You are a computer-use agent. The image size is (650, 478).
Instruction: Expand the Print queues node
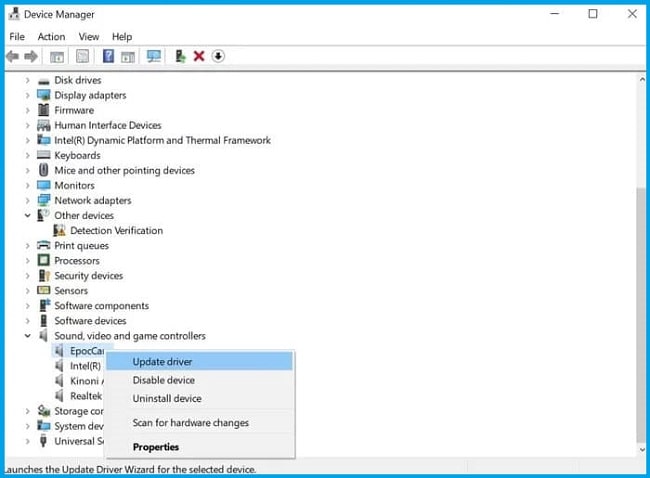27,246
